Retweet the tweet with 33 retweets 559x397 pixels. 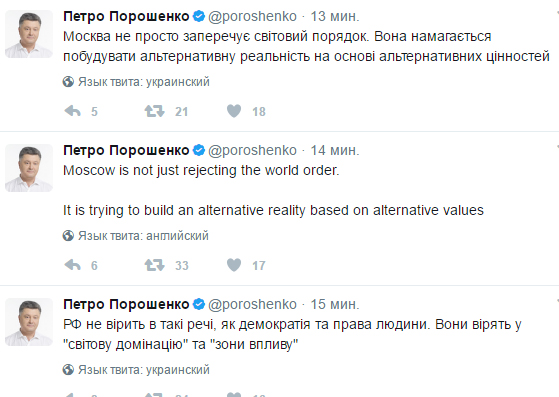154,265
